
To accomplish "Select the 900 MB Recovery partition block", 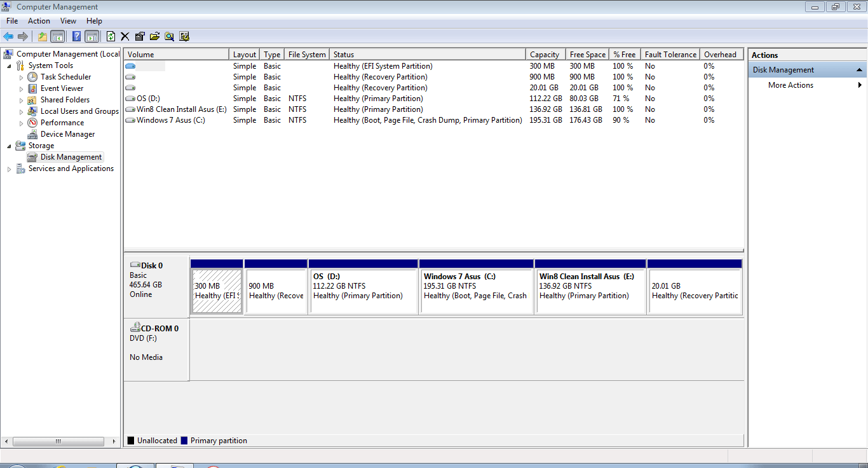I will click(x=276, y=286).
